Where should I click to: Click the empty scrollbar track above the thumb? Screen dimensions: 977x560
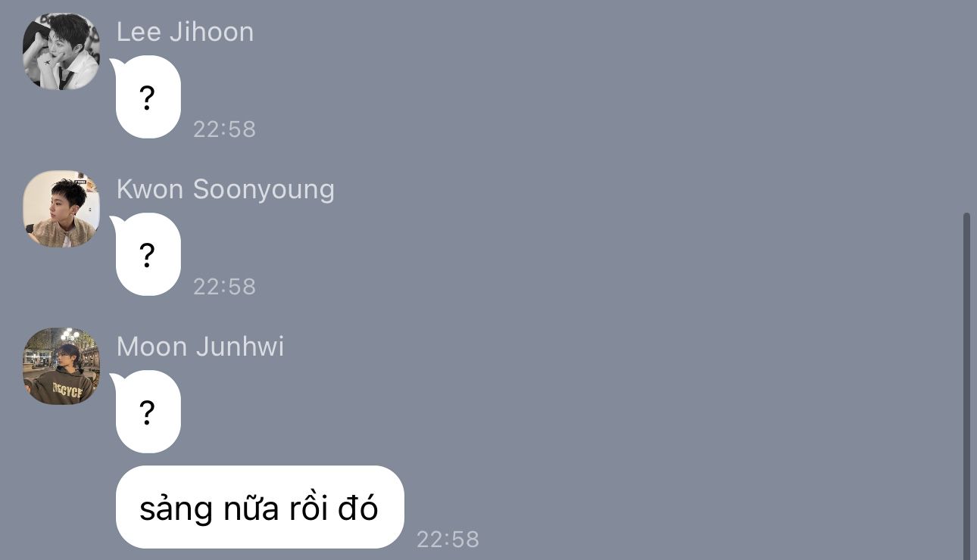click(x=966, y=106)
